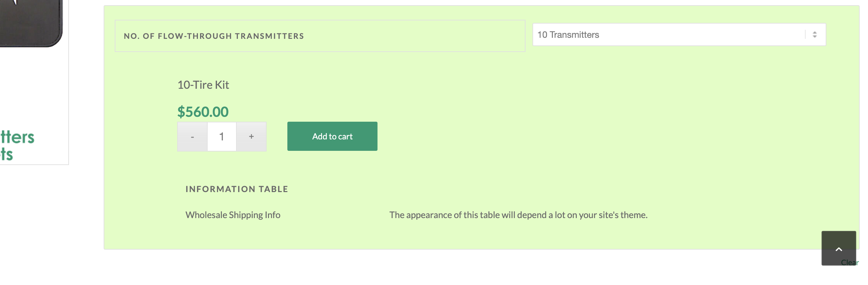This screenshot has height=285, width=868.
Task: Click the product image thumbnail
Action: tap(31, 23)
